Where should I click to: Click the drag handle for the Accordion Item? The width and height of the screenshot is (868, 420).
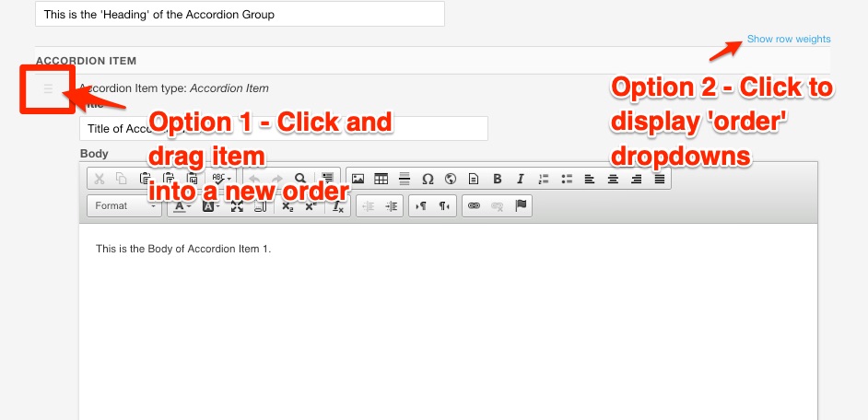coord(48,89)
